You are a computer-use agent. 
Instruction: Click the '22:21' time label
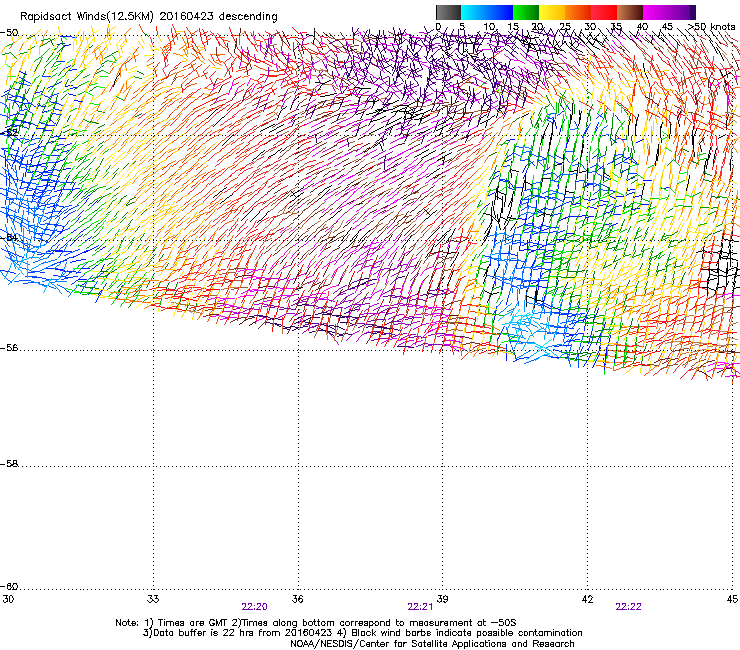click(x=420, y=607)
